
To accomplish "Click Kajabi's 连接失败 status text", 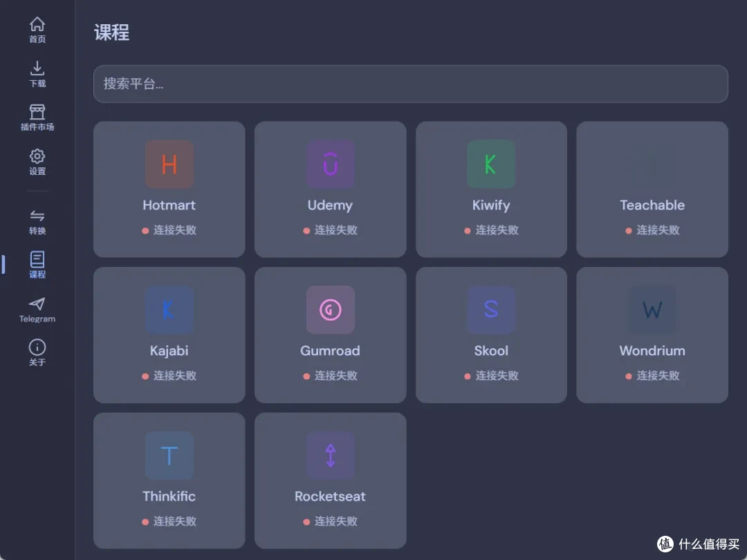I will coord(175,376).
